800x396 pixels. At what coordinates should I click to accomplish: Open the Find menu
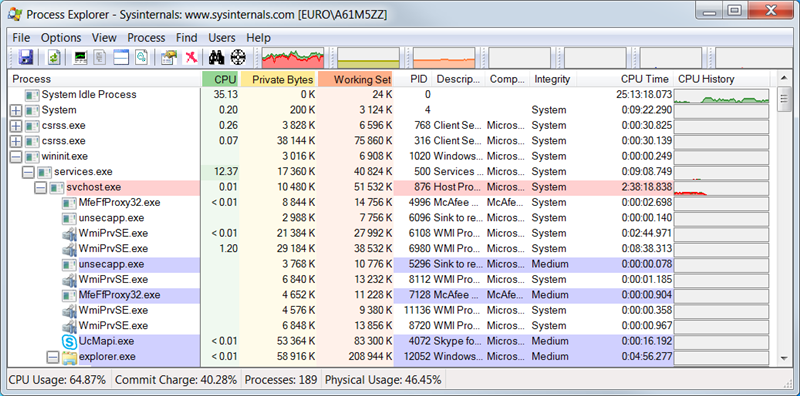pos(187,38)
